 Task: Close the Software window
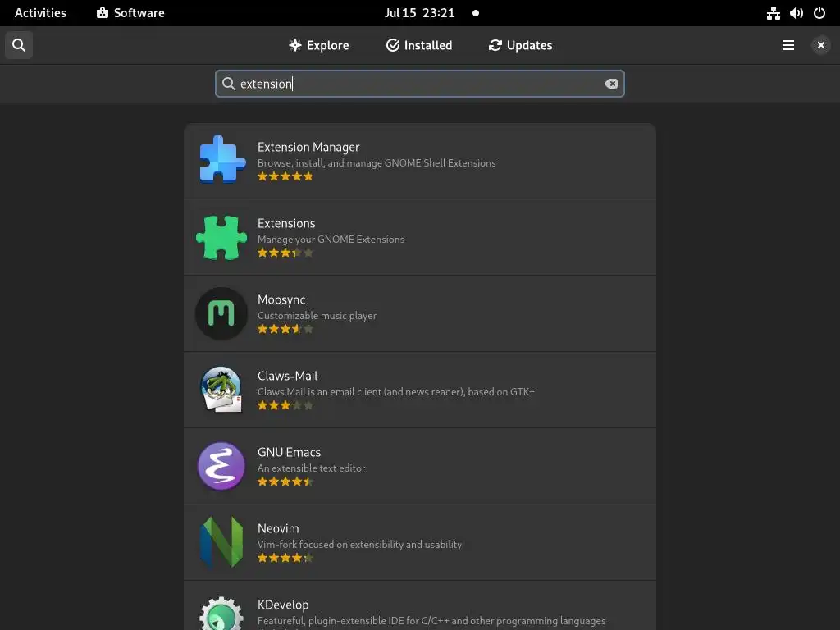(x=820, y=45)
